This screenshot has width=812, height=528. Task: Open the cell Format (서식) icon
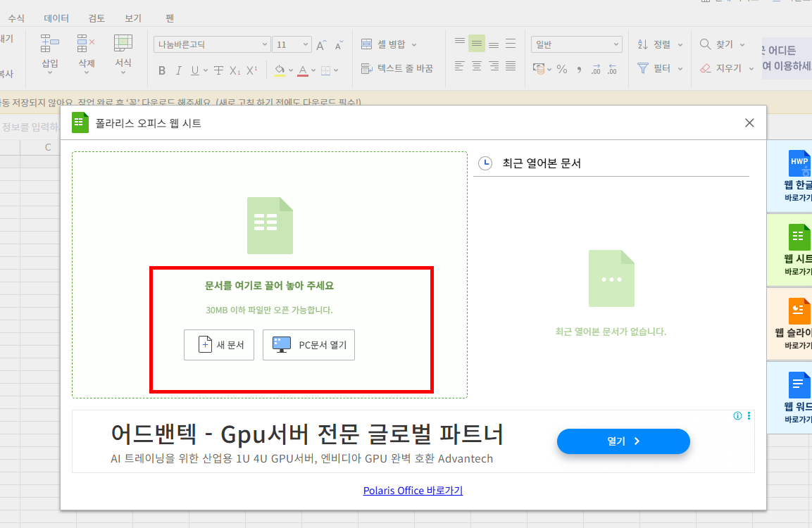(x=123, y=53)
